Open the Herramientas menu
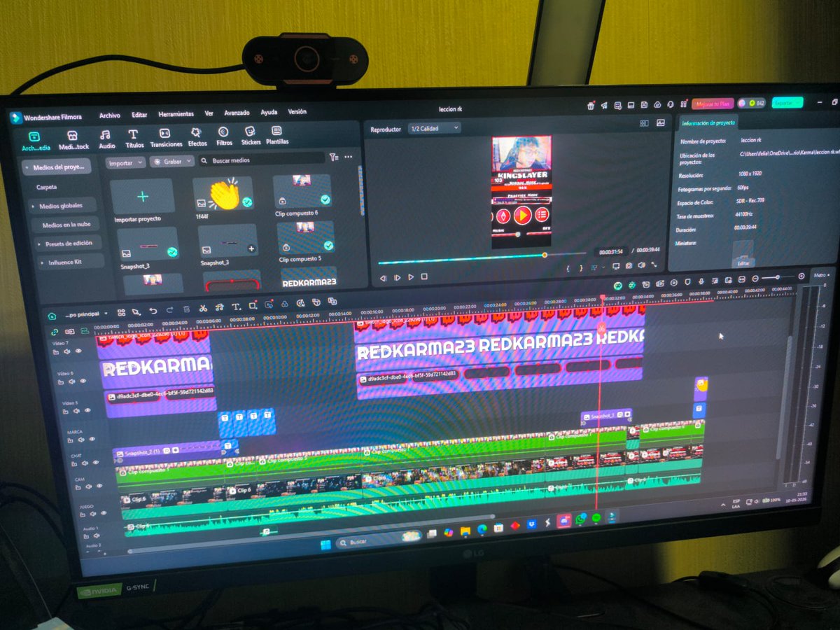 click(x=176, y=113)
